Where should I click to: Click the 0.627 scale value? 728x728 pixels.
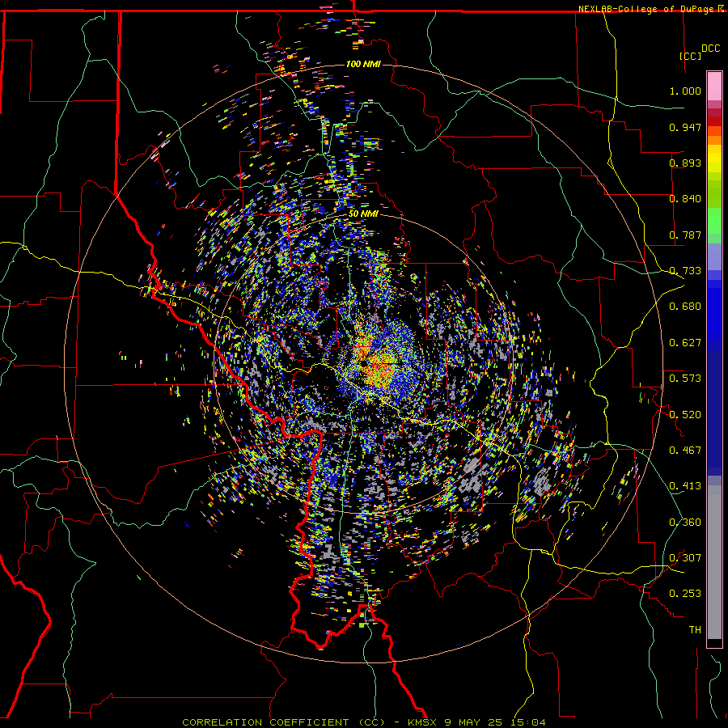[x=685, y=343]
